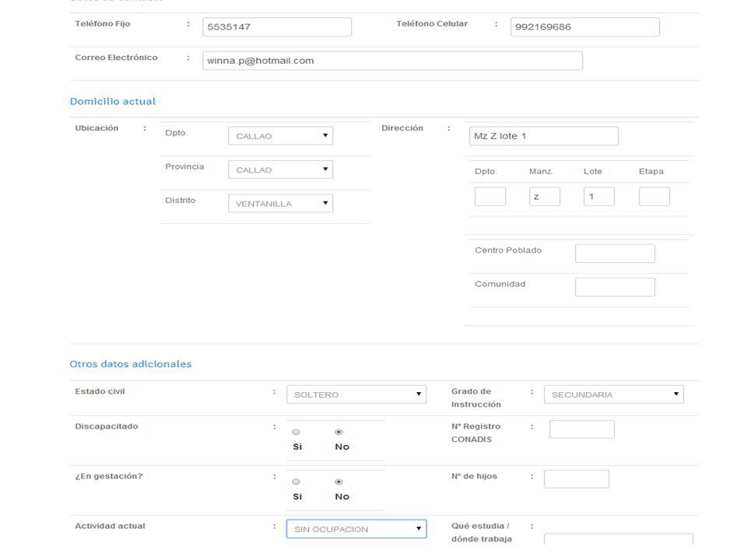Click the Teléfono Fijo field
747x560 pixels.
[277, 26]
